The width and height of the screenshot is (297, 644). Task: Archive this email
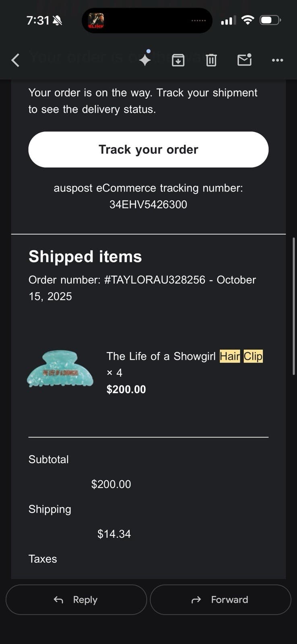(x=178, y=60)
